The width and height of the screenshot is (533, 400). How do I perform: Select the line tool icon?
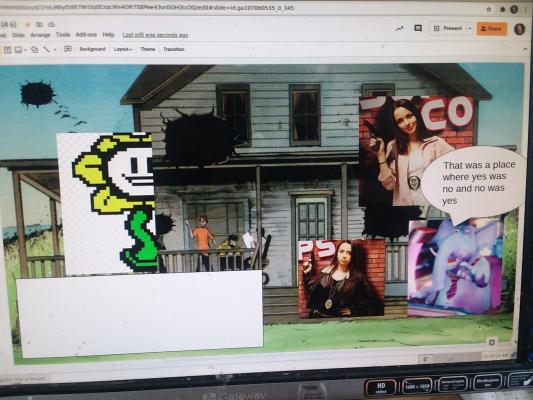pos(46,50)
